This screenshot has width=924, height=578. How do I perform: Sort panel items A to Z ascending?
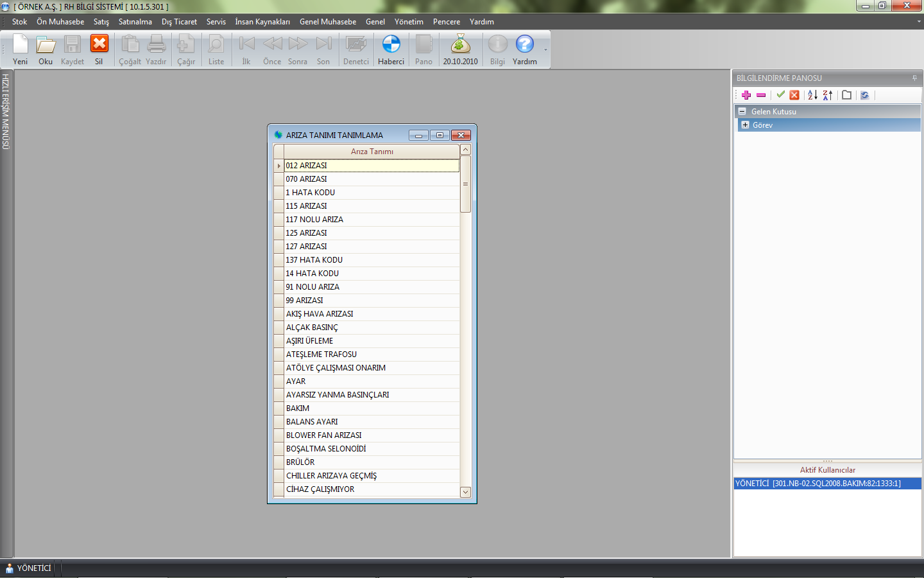click(812, 95)
